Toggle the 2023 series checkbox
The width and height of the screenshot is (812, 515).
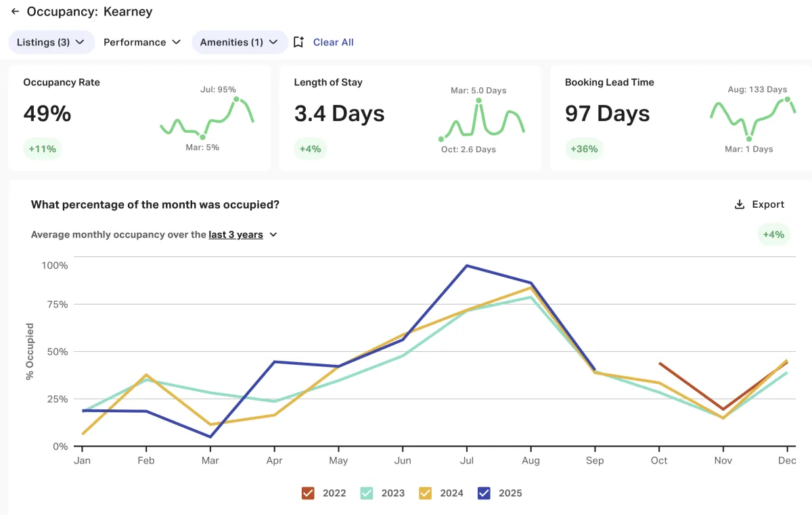(x=367, y=493)
